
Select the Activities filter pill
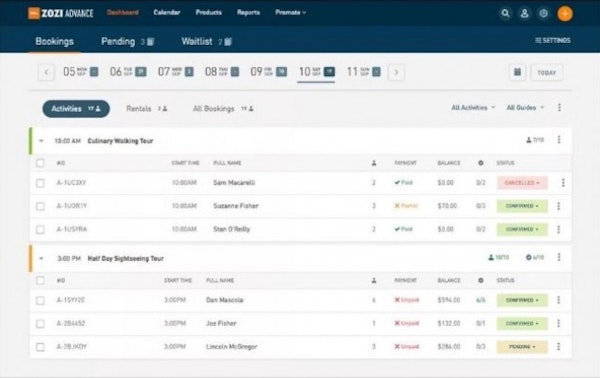tap(76, 109)
